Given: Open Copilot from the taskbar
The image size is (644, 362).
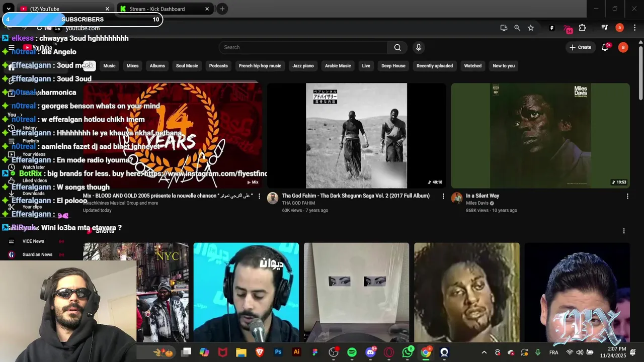Looking at the screenshot, I should (204, 352).
